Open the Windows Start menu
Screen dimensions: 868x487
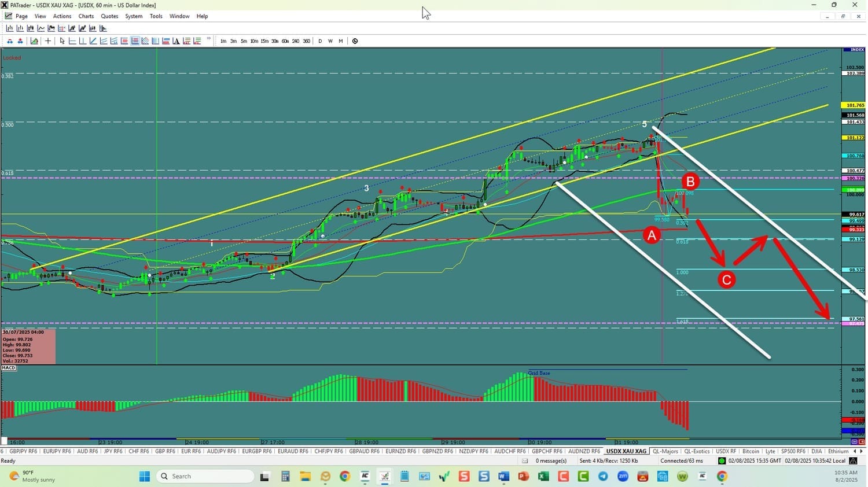(x=145, y=477)
